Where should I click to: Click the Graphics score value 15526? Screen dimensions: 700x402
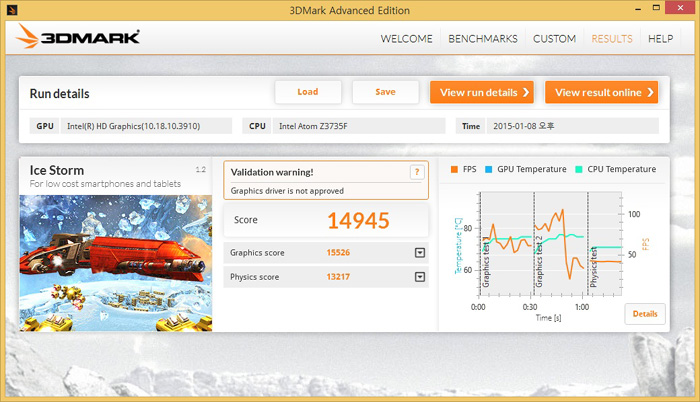(x=338, y=253)
